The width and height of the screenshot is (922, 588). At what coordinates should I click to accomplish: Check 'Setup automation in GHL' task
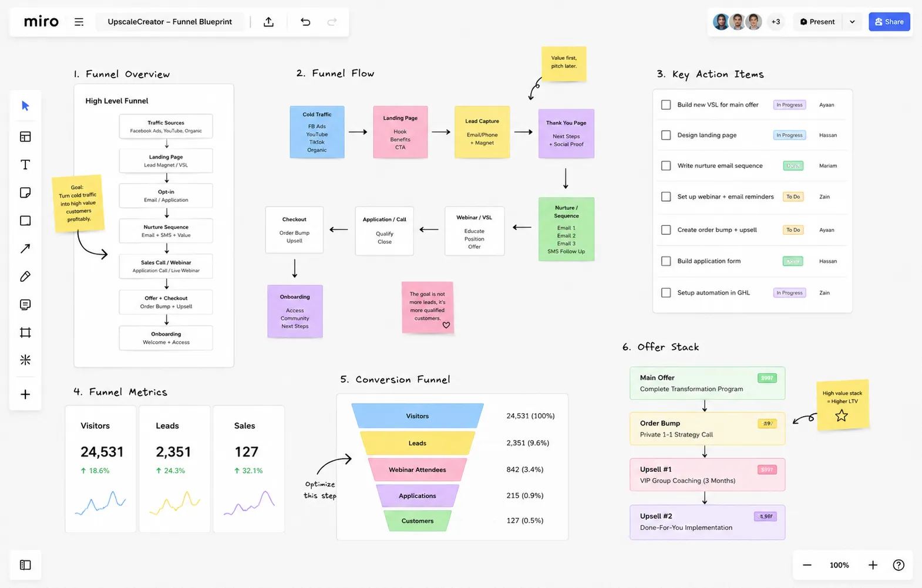click(x=666, y=292)
